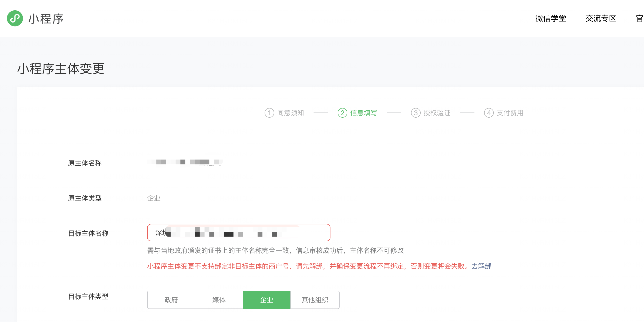The width and height of the screenshot is (644, 322).
Task: Click the 去解绑 link
Action: click(481, 266)
